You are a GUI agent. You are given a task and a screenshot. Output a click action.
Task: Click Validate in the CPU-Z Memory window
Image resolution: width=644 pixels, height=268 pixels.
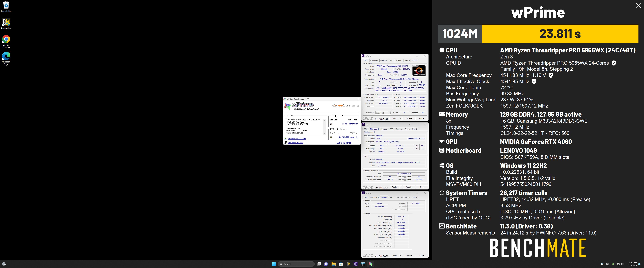[x=409, y=255]
